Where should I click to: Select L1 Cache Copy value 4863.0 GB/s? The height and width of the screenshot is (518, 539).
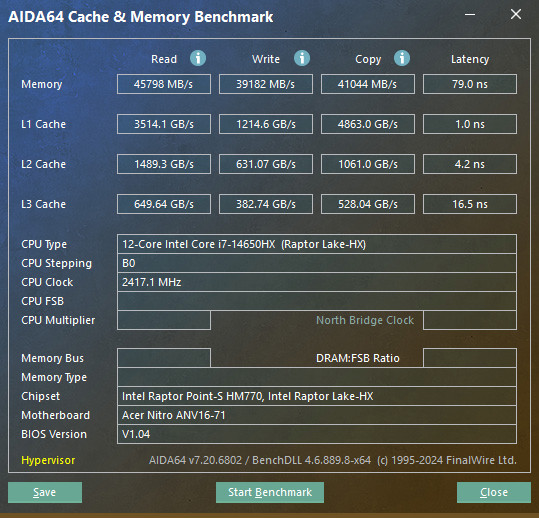coord(368,124)
